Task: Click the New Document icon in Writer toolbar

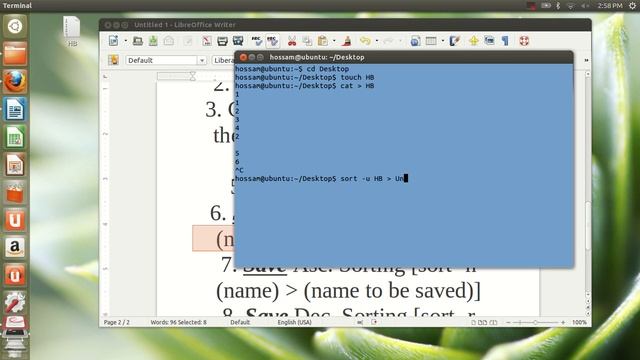Action: click(x=113, y=40)
